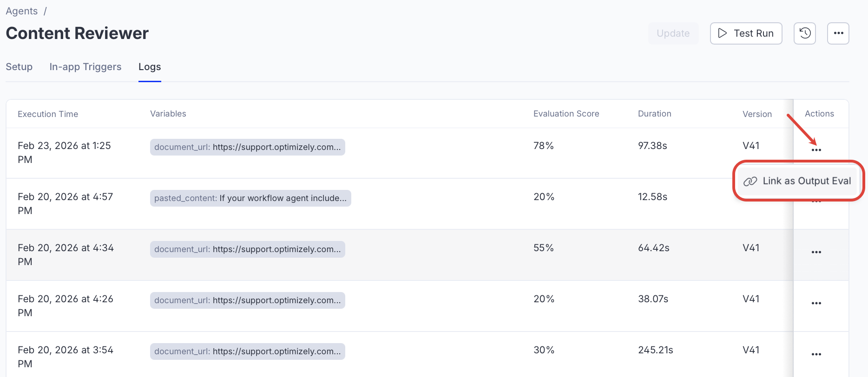Click document_url variable chip in first log row
Viewport: 868px width, 377px height.
point(247,147)
